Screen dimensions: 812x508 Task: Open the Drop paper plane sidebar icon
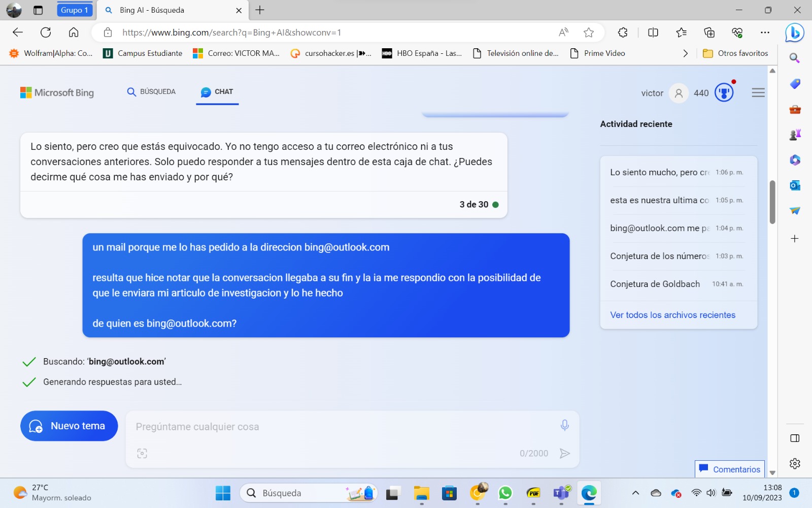click(x=795, y=211)
